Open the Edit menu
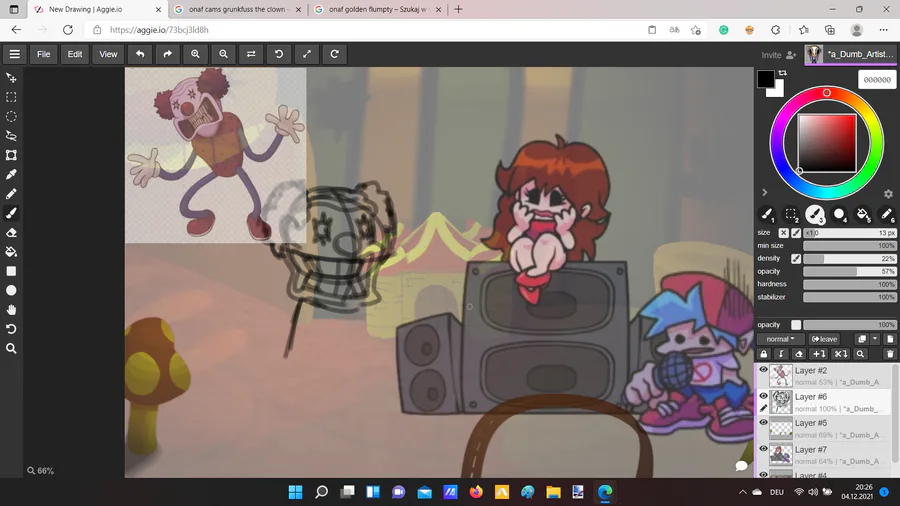The height and width of the screenshot is (506, 900). pos(75,54)
